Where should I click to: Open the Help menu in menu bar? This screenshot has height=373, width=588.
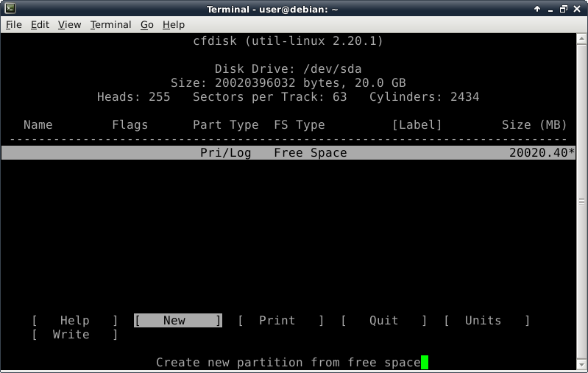174,24
